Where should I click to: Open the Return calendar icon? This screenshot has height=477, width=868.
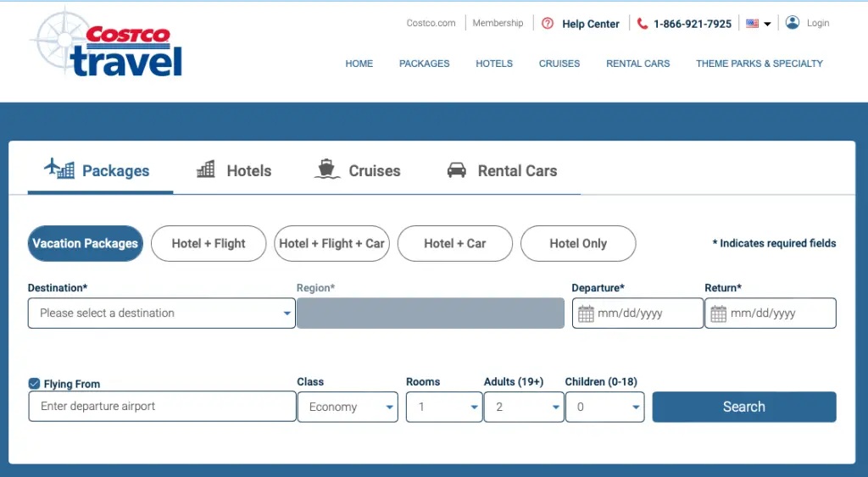[x=719, y=313]
